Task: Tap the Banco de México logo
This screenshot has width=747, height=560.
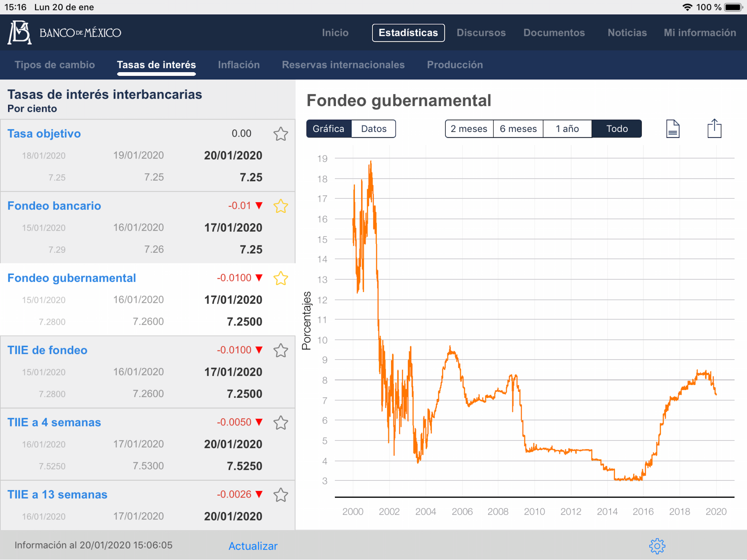Action: pos(64,33)
